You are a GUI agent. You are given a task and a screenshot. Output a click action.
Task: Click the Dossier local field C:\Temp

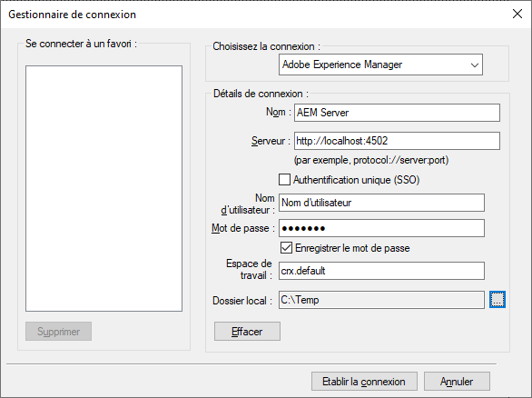click(x=381, y=300)
